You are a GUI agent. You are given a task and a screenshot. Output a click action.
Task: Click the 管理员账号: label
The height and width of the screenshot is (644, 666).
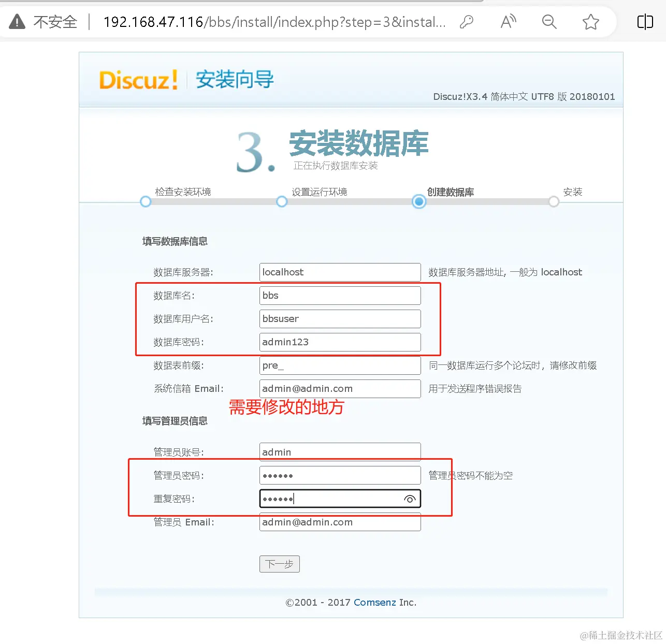coord(179,452)
